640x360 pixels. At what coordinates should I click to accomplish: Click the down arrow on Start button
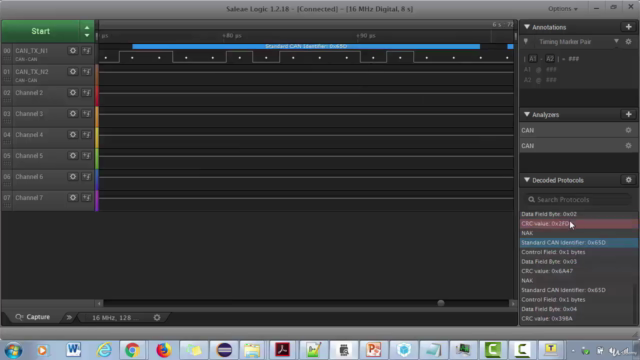point(87,36)
